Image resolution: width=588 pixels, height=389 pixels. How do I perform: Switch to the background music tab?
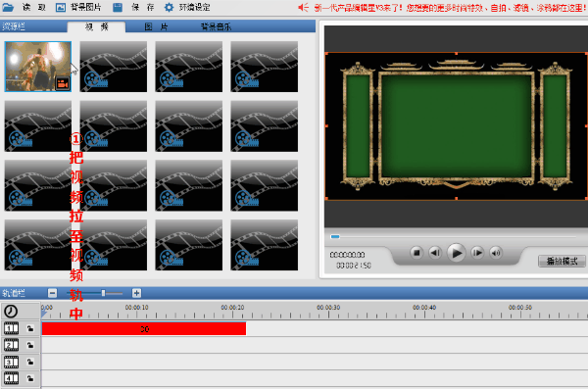tap(216, 26)
